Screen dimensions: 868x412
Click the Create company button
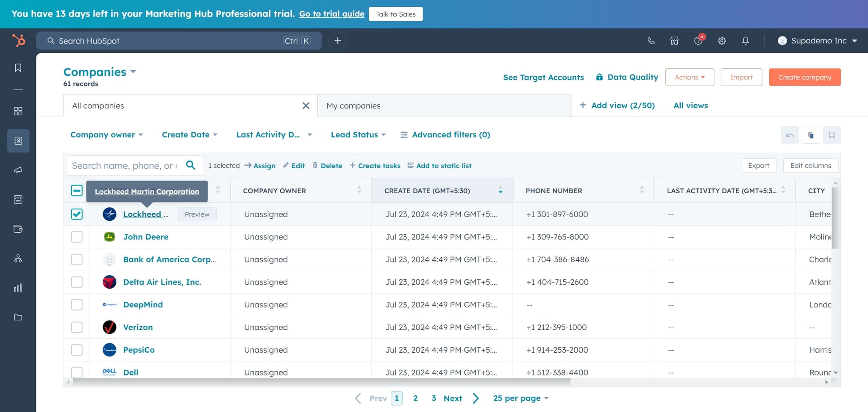(x=804, y=77)
